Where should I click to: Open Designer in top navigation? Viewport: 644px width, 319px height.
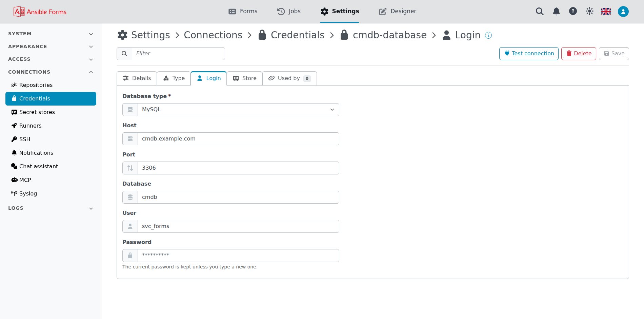[398, 11]
